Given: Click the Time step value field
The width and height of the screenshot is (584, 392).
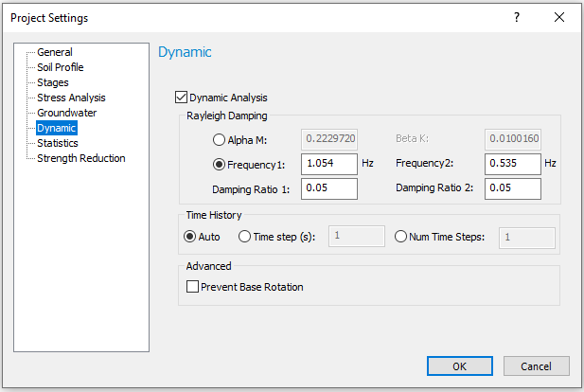Looking at the screenshot, I should [357, 237].
